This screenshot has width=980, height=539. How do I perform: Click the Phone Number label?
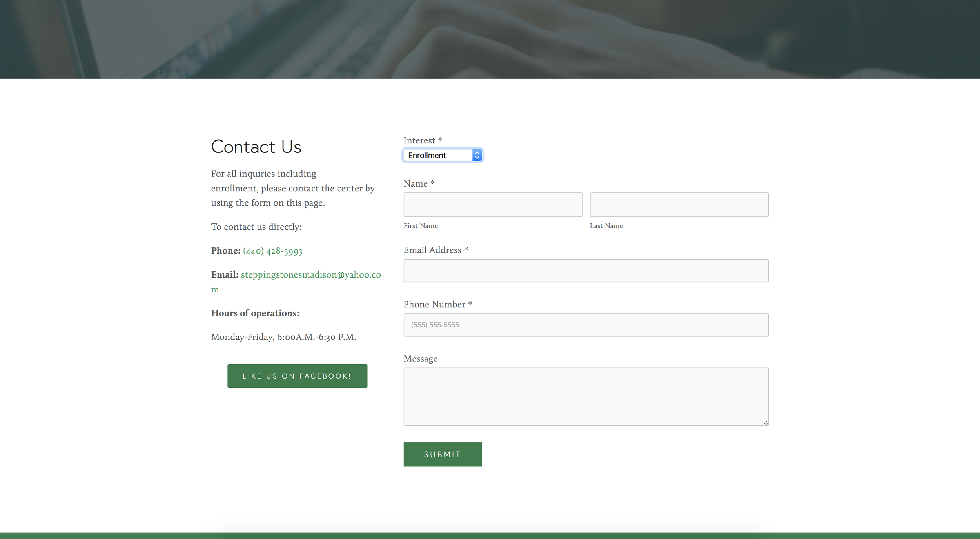coord(434,305)
